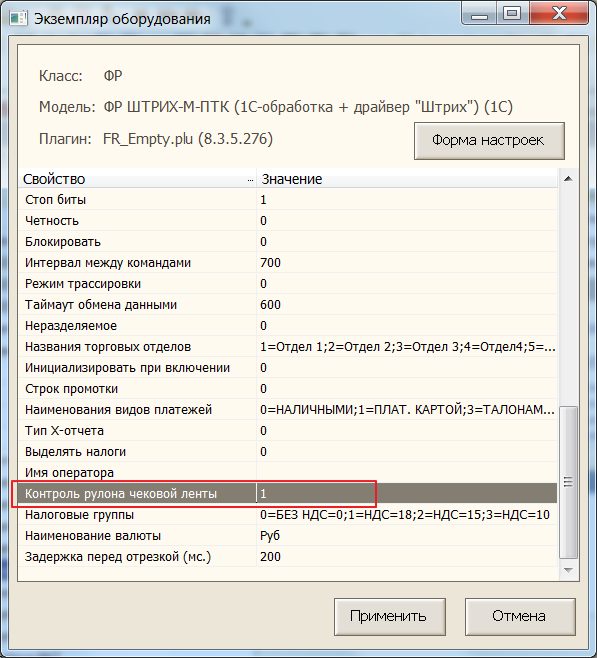597x658 pixels.
Task: Click the window title bar app icon
Action: point(18,18)
